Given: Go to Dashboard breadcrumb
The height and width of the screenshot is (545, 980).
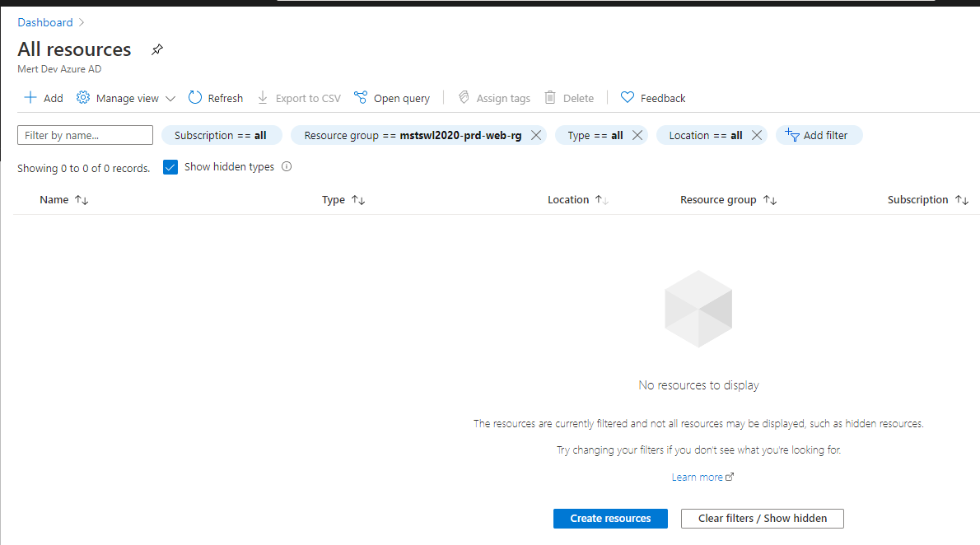Looking at the screenshot, I should 45,22.
